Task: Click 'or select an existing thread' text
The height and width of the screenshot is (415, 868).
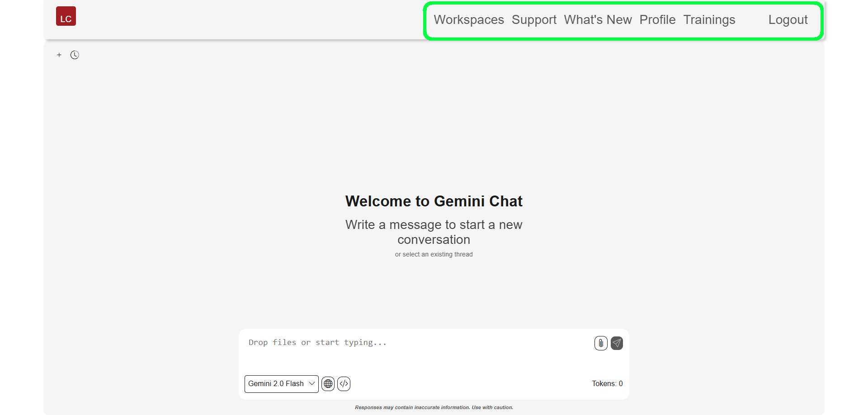Action: [x=434, y=255]
